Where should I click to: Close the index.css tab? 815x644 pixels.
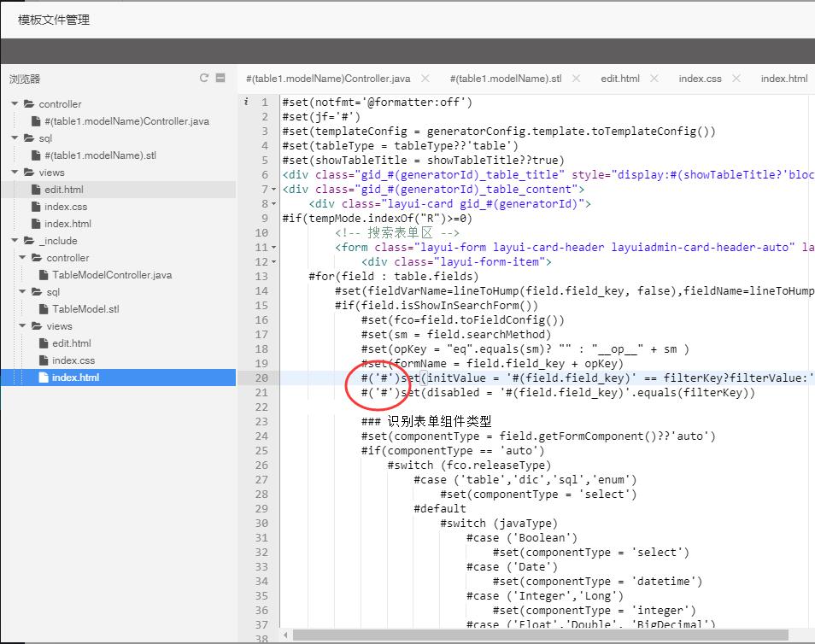(736, 78)
